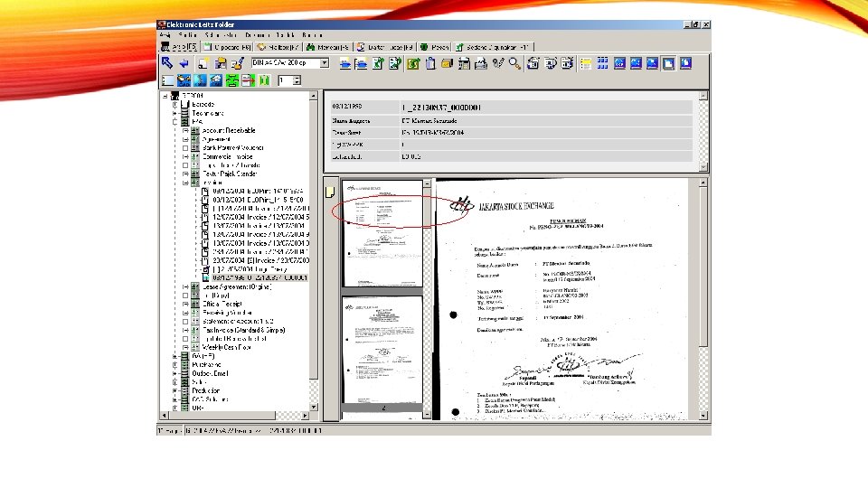Click the green tree structure icon
868x488 pixels.
click(x=232, y=80)
